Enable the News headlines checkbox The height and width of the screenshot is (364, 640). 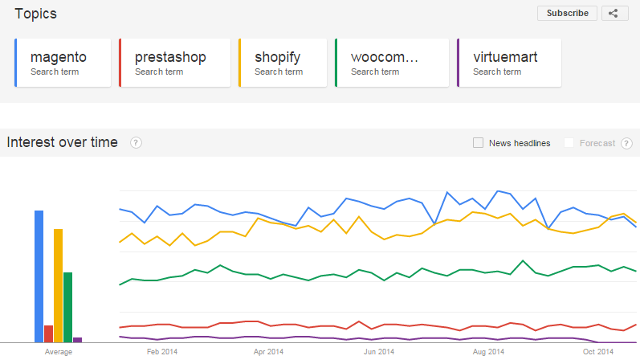(478, 143)
